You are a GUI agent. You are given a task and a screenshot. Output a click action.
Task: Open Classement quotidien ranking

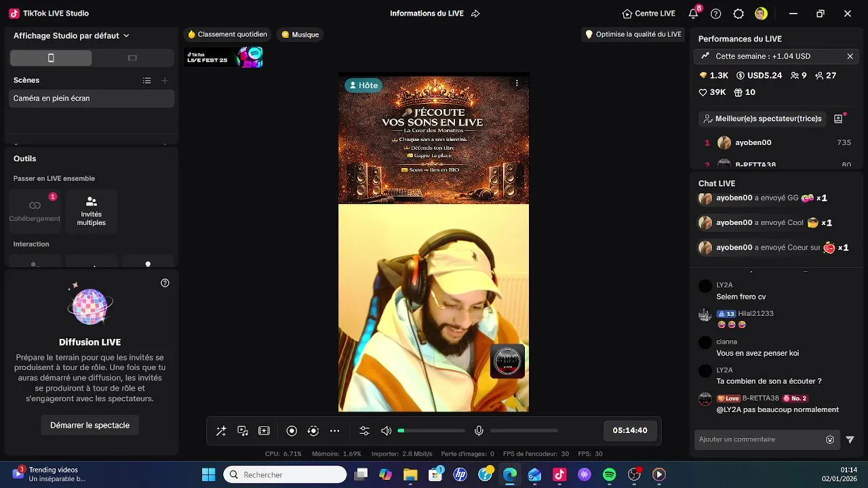click(x=227, y=35)
